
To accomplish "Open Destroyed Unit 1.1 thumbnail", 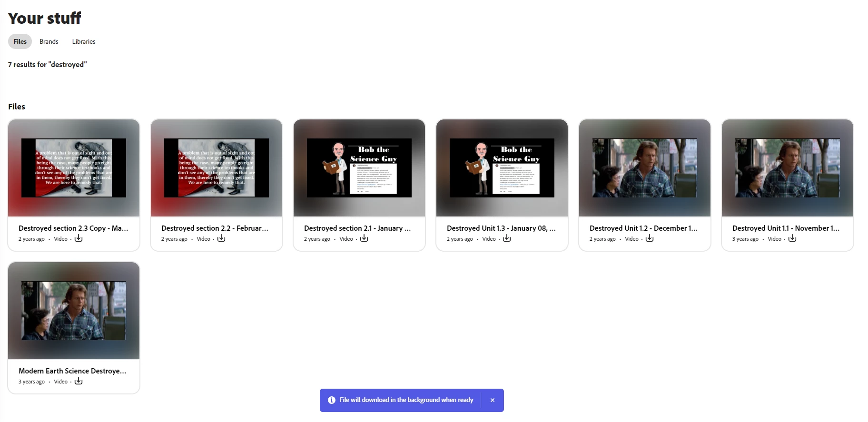I will (x=788, y=168).
